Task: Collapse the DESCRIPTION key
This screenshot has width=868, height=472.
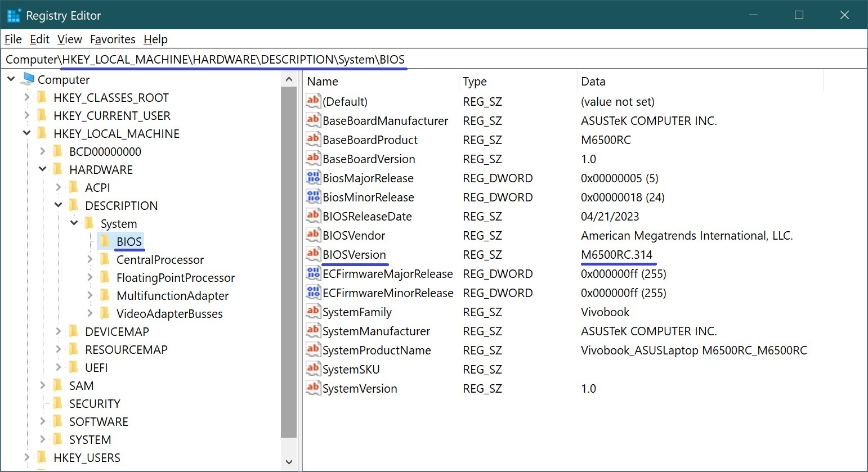Action: 58,205
